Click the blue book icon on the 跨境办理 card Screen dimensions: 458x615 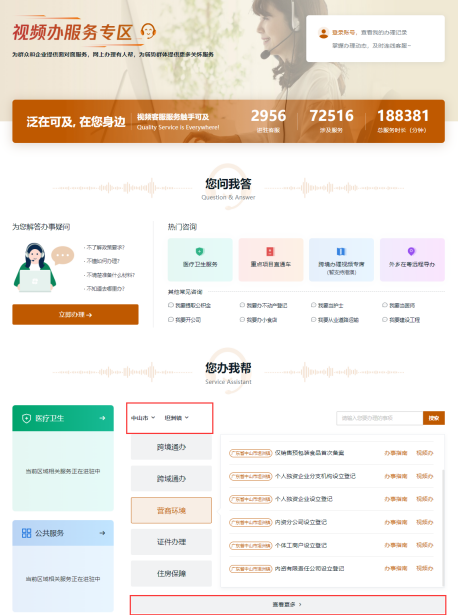tap(341, 251)
